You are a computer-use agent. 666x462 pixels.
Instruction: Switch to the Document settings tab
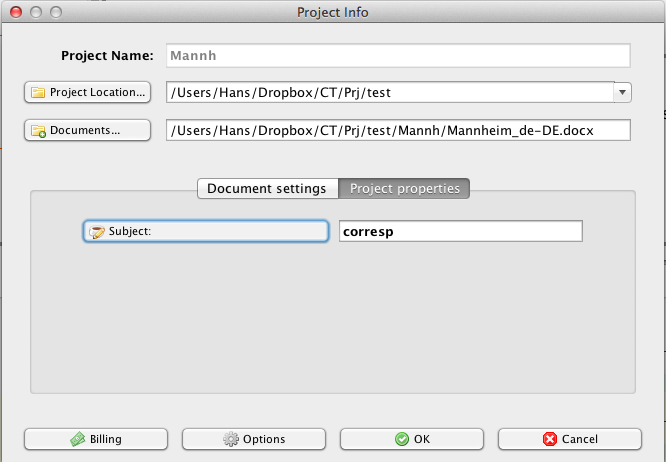tap(266, 188)
